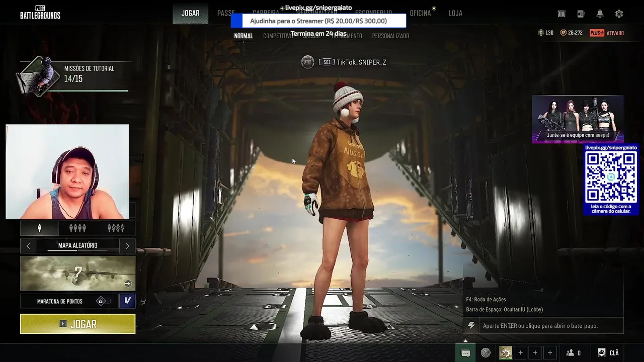Select the NORMAL match tab

tap(244, 36)
